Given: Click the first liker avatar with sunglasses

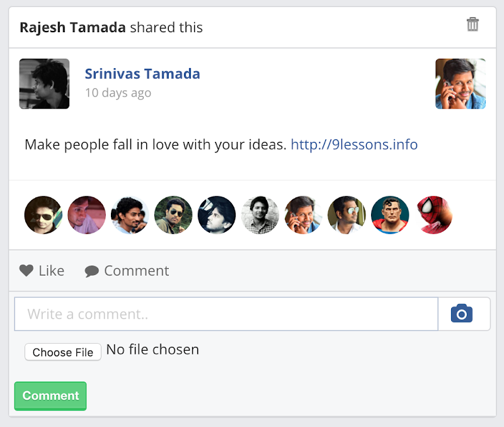Looking at the screenshot, I should pyautogui.click(x=43, y=215).
